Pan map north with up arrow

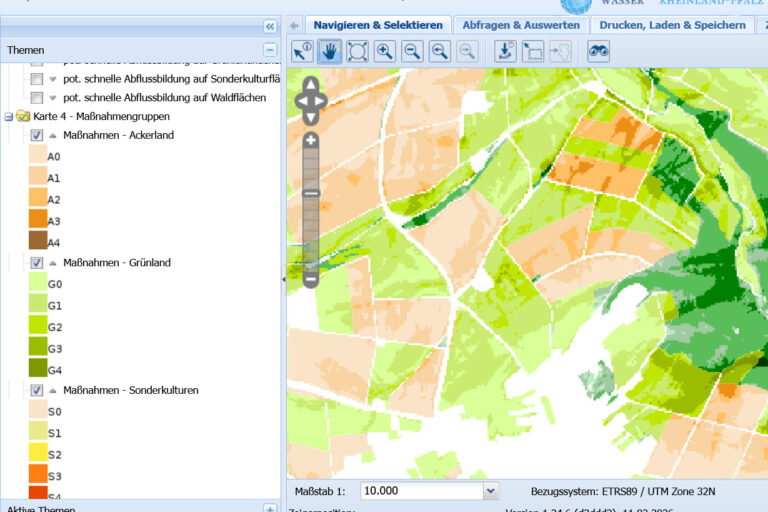click(x=311, y=84)
